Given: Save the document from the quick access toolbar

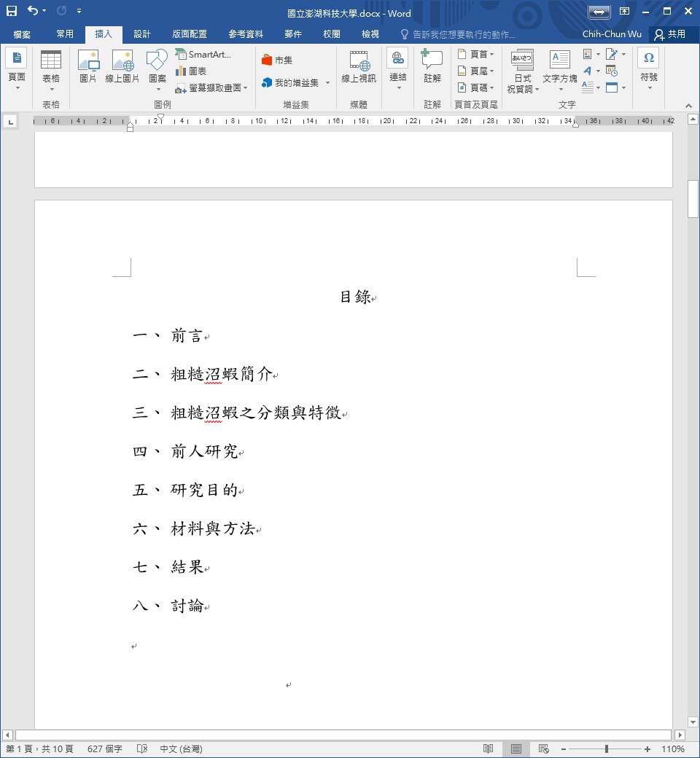Looking at the screenshot, I should (x=12, y=11).
